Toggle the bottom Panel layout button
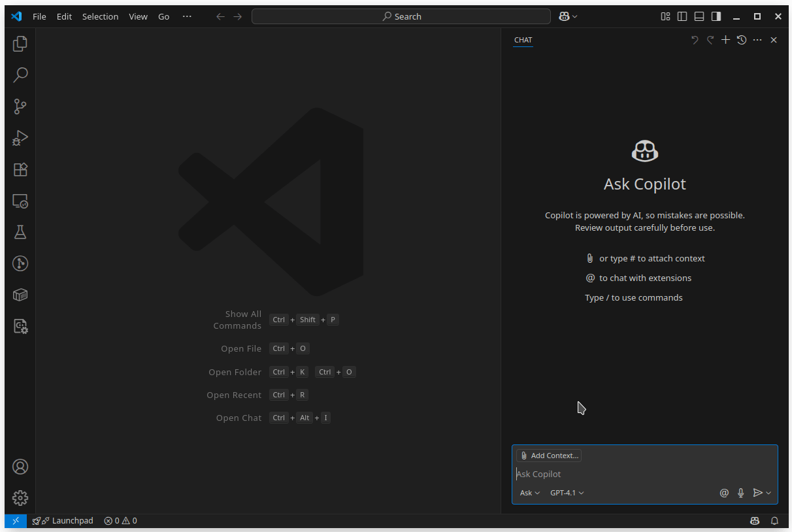 (699, 16)
